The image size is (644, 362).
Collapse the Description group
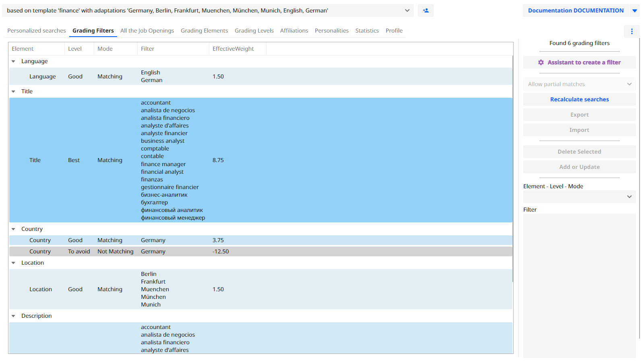coord(13,316)
